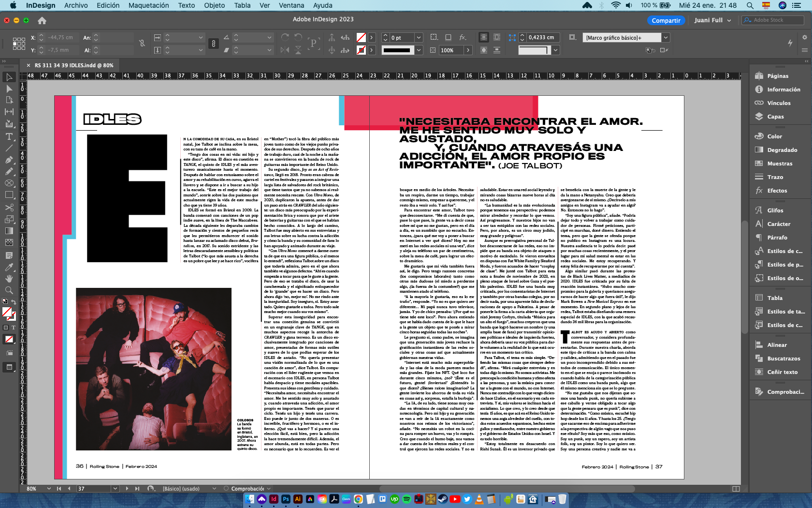
Task: Toggle split layout view at bottom right
Action: (736, 489)
